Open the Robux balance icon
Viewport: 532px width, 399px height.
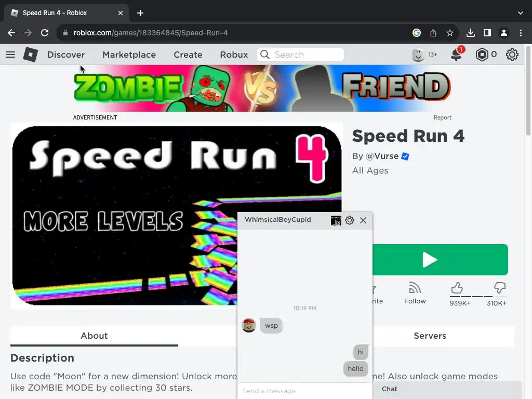coord(482,54)
